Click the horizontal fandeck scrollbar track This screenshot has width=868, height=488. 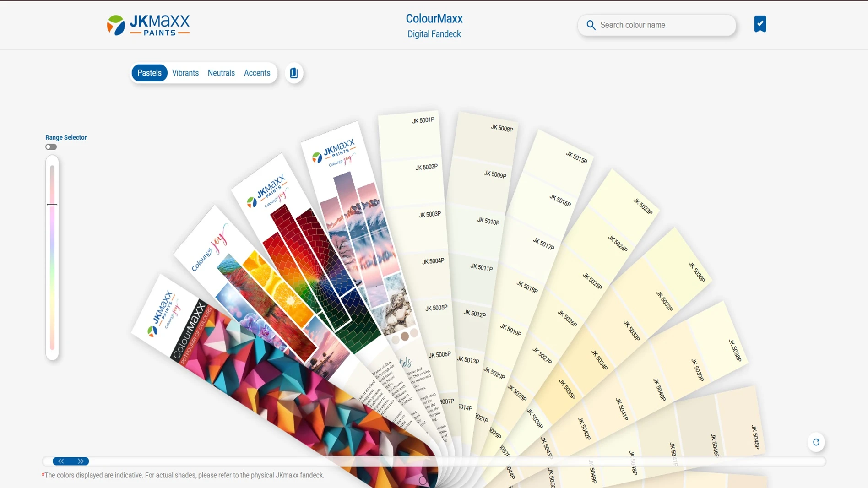point(434,461)
